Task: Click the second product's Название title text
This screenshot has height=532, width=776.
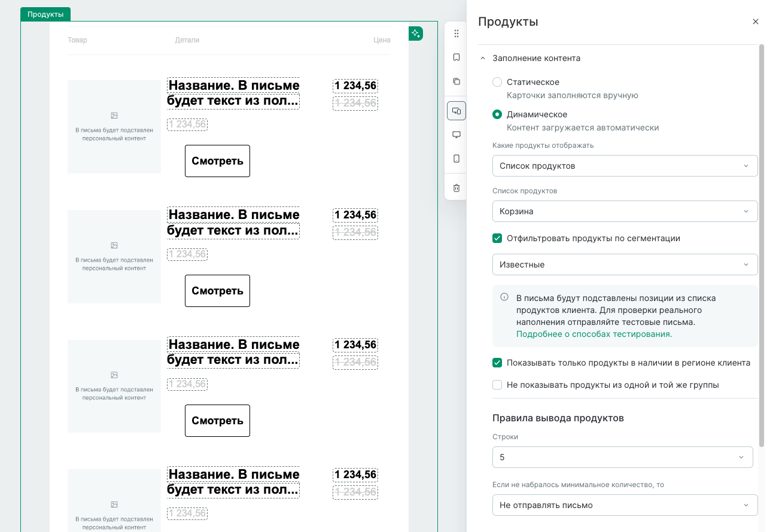Action: (233, 223)
